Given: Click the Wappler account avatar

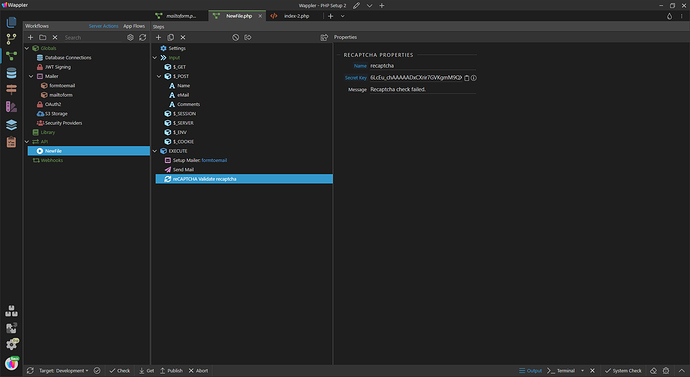Looking at the screenshot, I should [x=12, y=363].
